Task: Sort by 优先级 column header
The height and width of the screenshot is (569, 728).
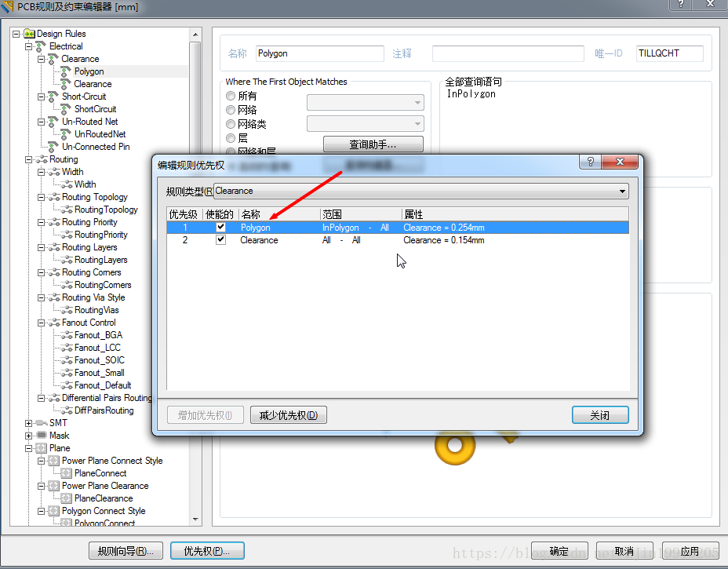Action: click(184, 214)
